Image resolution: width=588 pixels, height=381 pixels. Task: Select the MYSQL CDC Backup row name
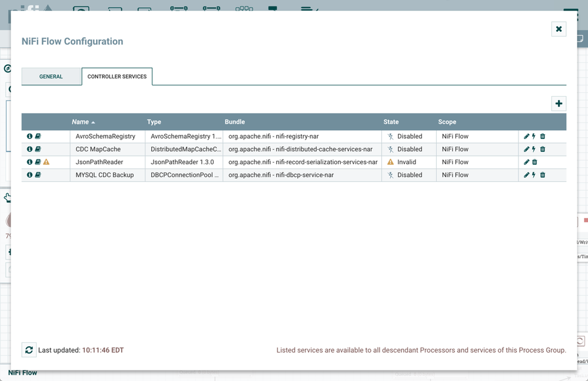click(x=105, y=175)
